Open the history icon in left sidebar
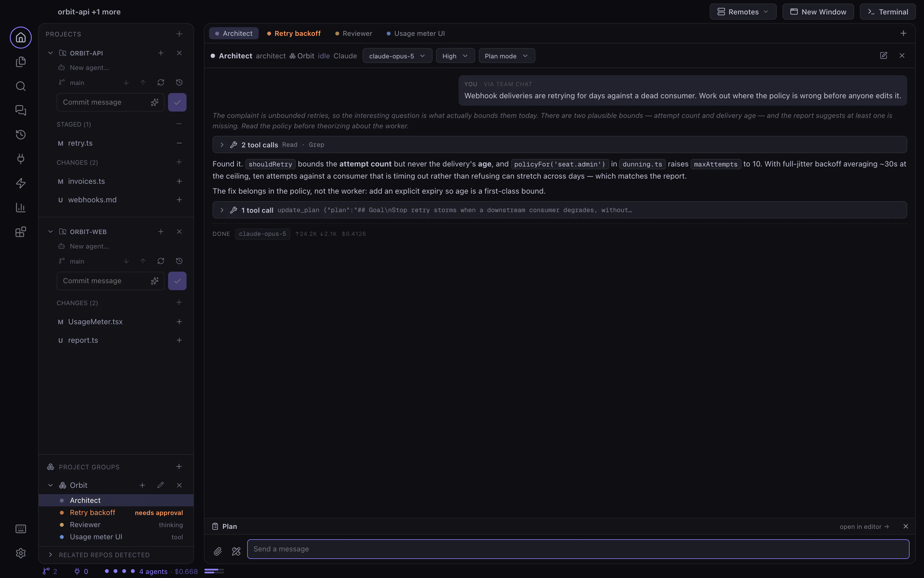The image size is (924, 578). coord(21,135)
